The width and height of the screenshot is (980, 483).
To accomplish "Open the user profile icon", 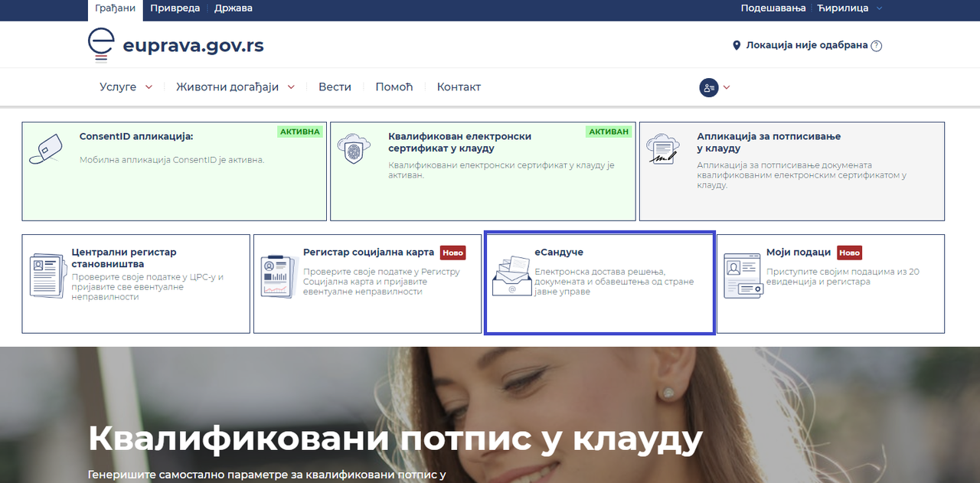I will tap(708, 87).
